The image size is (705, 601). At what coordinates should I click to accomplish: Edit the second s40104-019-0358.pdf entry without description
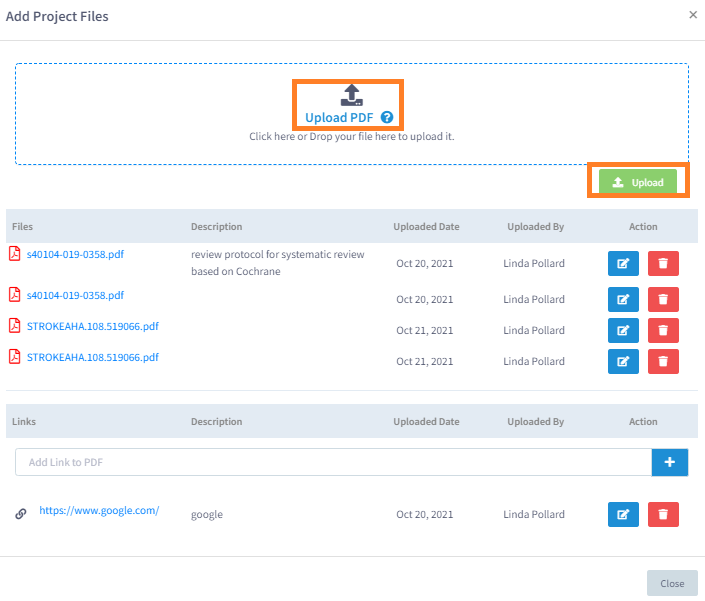[x=623, y=299]
